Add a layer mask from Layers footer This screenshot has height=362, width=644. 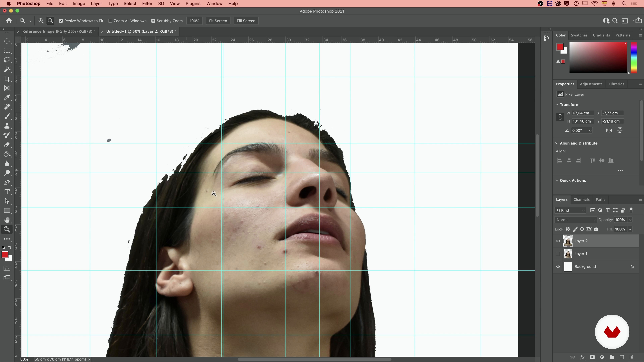pos(592,357)
